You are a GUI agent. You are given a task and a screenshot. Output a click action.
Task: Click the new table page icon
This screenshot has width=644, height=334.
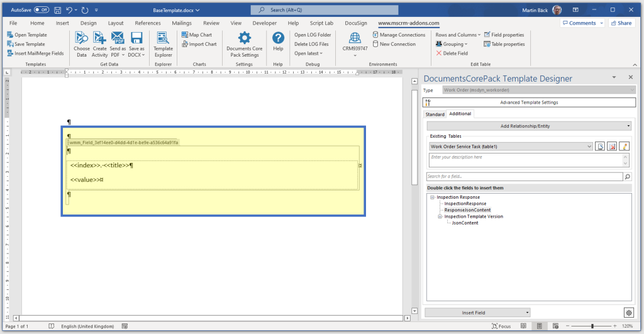tap(600, 147)
